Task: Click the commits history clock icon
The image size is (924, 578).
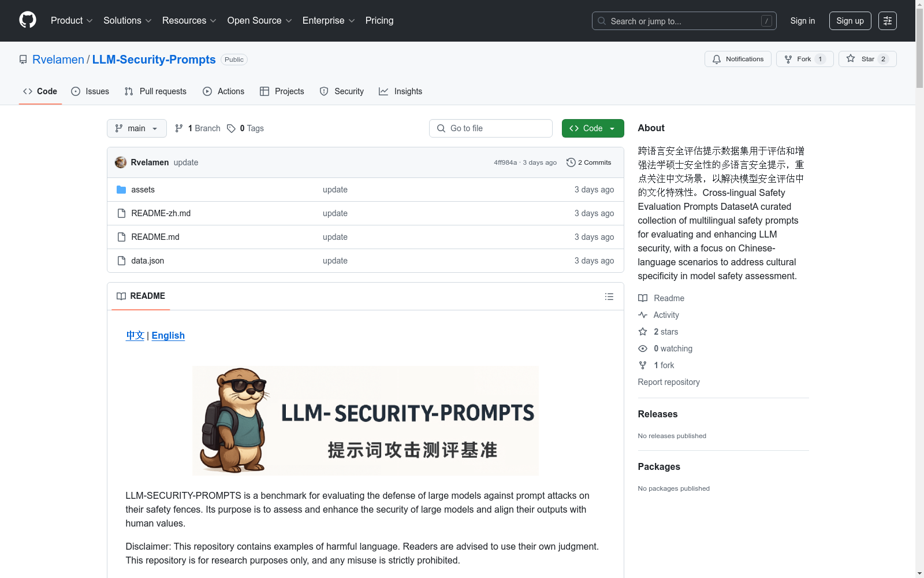Action: coord(571,162)
